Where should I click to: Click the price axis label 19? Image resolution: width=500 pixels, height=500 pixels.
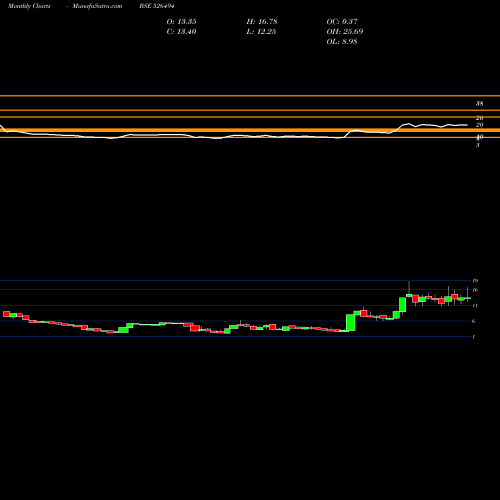coord(475,281)
